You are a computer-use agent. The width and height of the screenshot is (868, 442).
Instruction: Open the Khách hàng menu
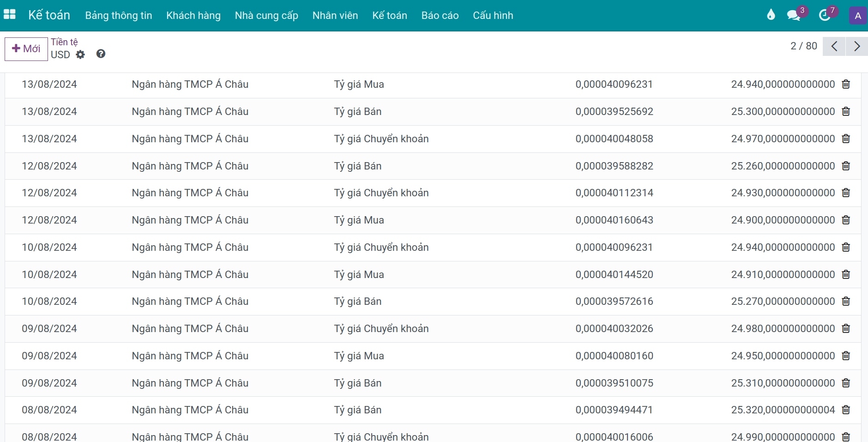[x=193, y=15]
